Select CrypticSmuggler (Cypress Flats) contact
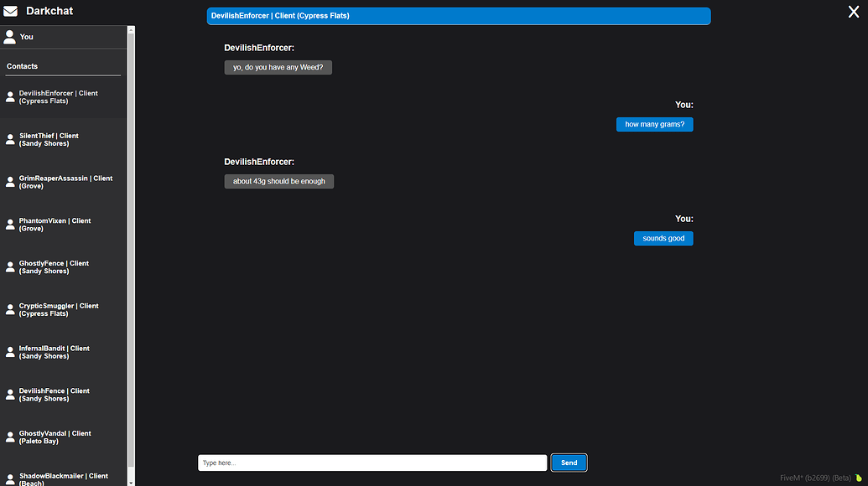 [63, 310]
